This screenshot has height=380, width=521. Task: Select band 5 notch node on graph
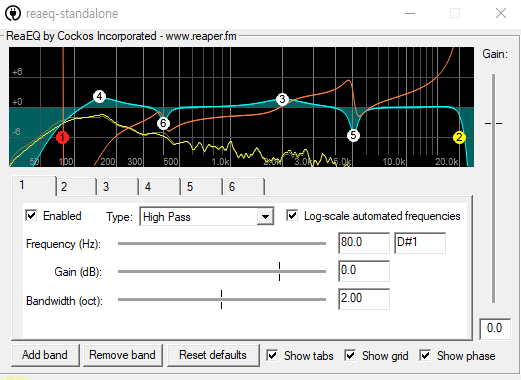pyautogui.click(x=353, y=135)
